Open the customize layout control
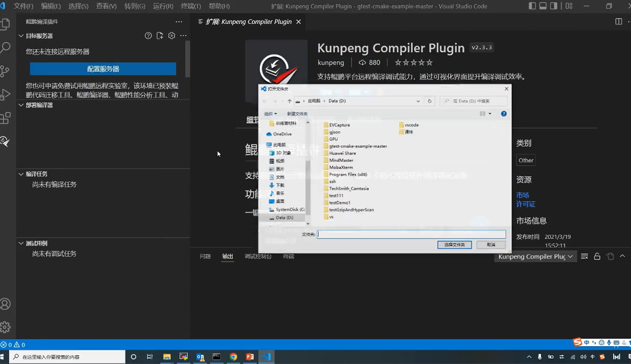 tap(569, 6)
